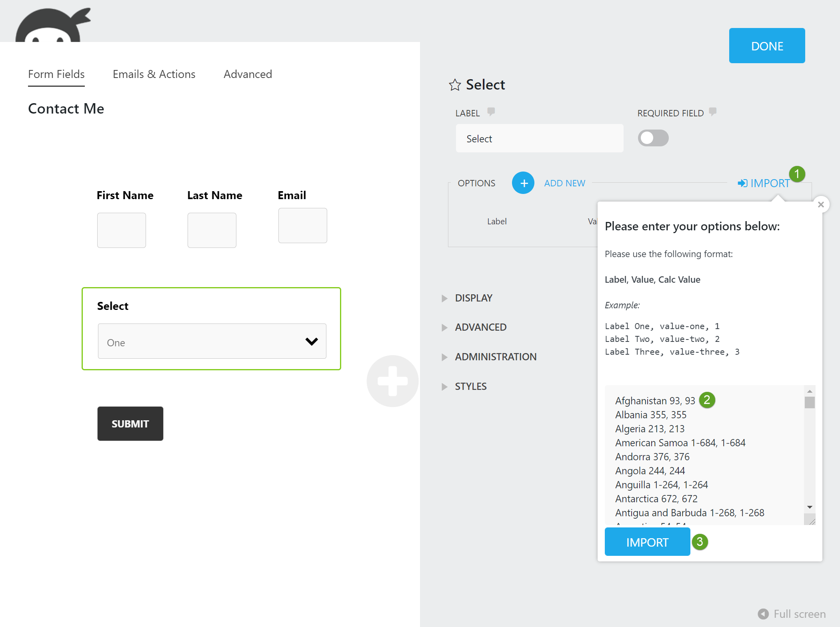The width and height of the screenshot is (840, 627).
Task: Open the Select dropdown showing One
Action: pyautogui.click(x=212, y=341)
